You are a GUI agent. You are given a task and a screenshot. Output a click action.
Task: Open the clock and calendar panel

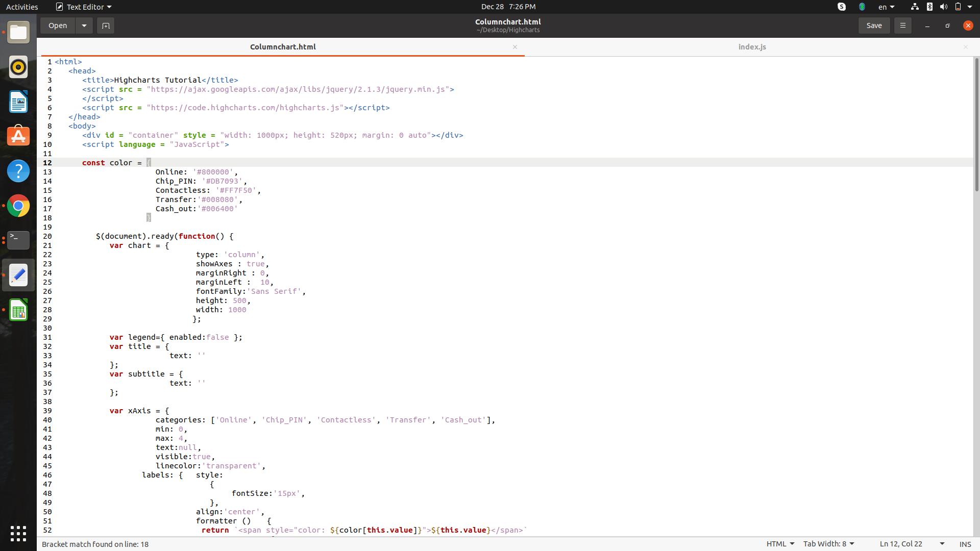tap(508, 7)
